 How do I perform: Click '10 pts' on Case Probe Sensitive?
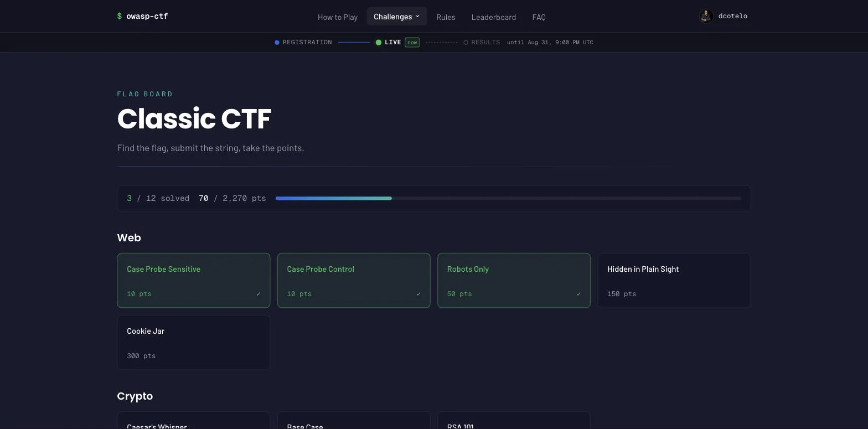(x=139, y=294)
